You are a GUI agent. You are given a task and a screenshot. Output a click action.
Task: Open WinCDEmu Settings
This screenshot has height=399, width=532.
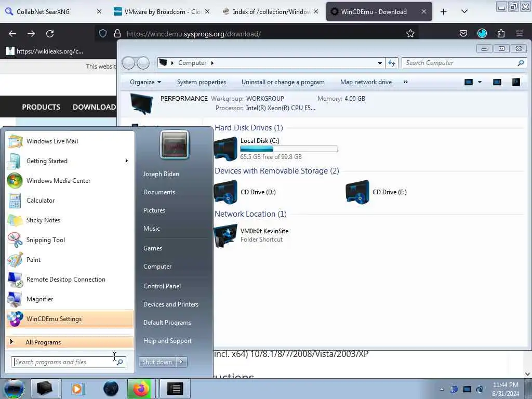[70, 319]
